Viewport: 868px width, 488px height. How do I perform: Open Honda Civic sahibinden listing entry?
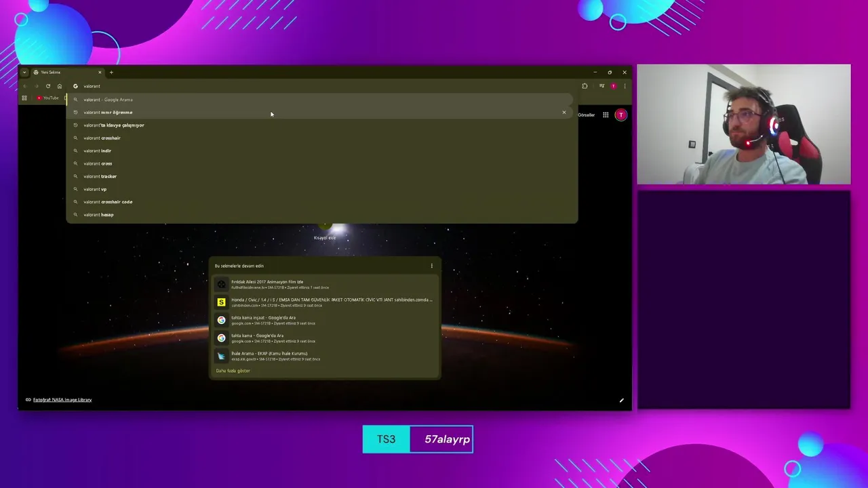[x=325, y=302]
